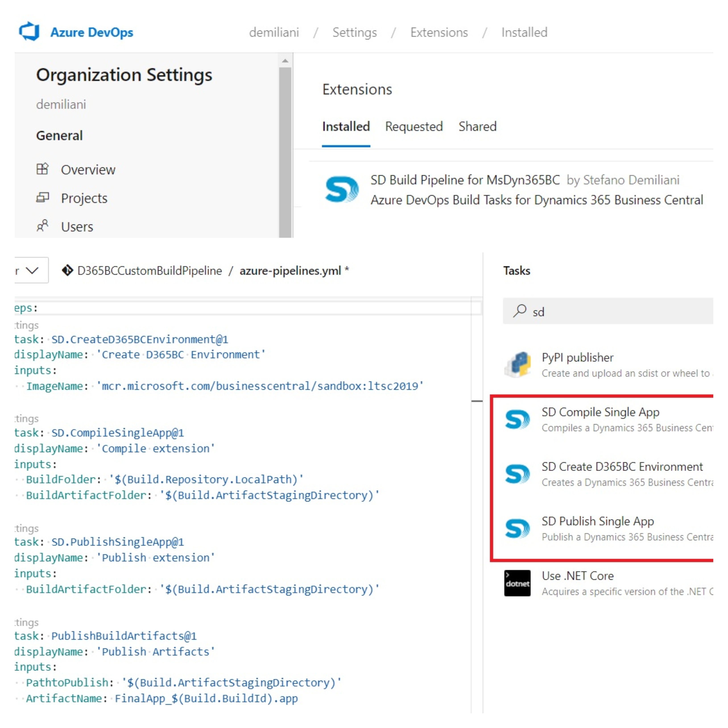
Task: Open the Users settings page
Action: (x=77, y=227)
